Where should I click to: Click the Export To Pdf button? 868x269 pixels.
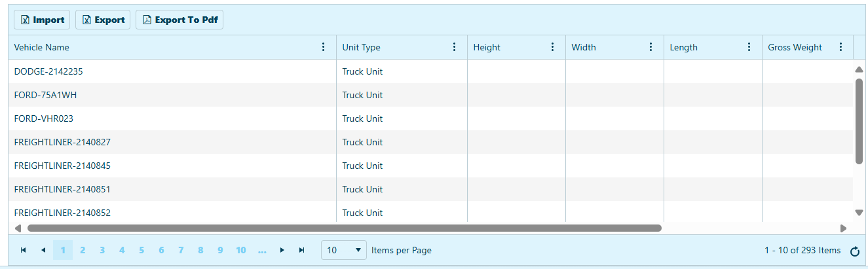click(179, 20)
